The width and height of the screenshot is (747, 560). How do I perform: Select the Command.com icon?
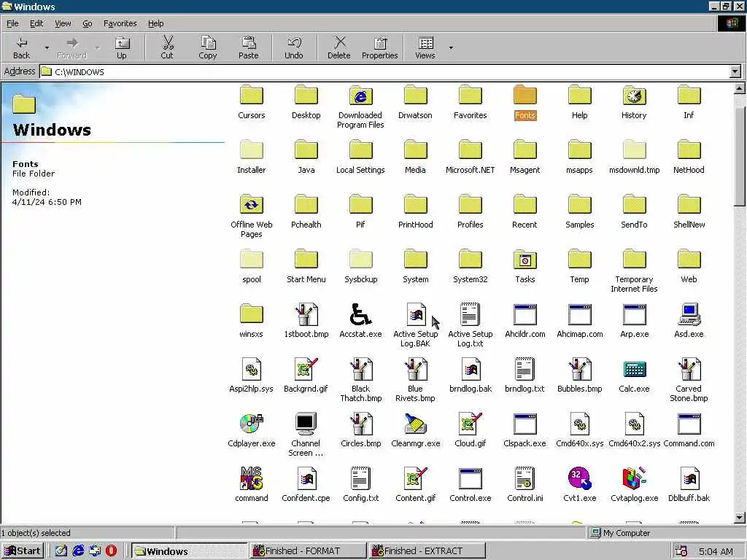tap(689, 424)
